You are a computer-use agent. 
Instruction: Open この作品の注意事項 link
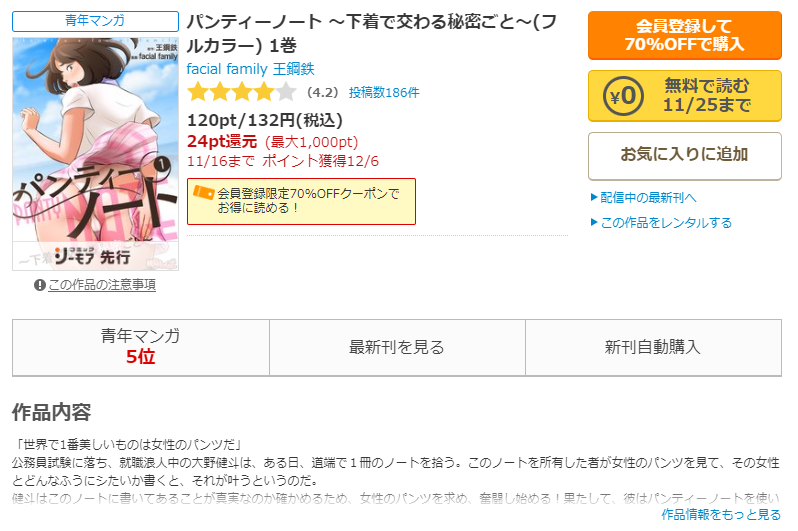(102, 285)
